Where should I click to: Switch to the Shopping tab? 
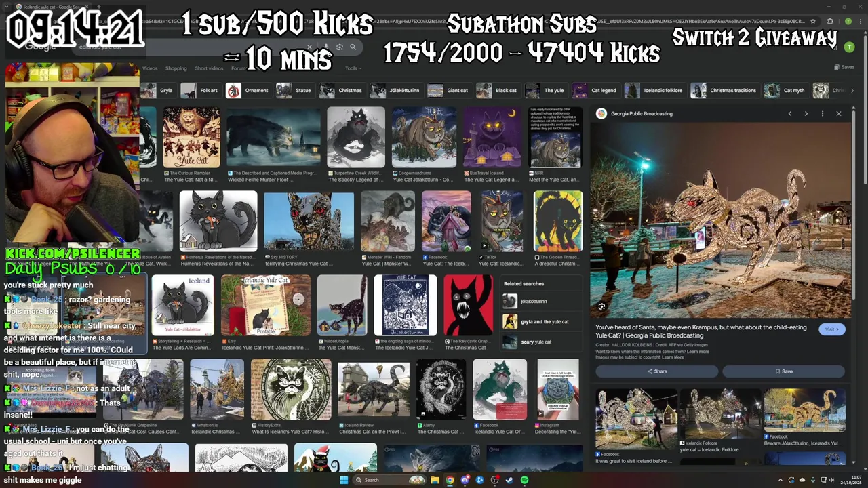(x=176, y=68)
